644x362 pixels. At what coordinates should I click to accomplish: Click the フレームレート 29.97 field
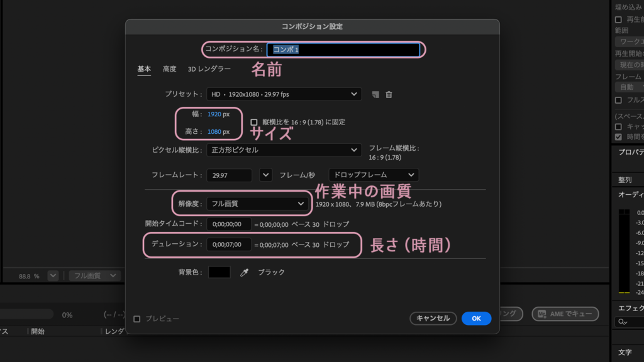[x=229, y=175]
